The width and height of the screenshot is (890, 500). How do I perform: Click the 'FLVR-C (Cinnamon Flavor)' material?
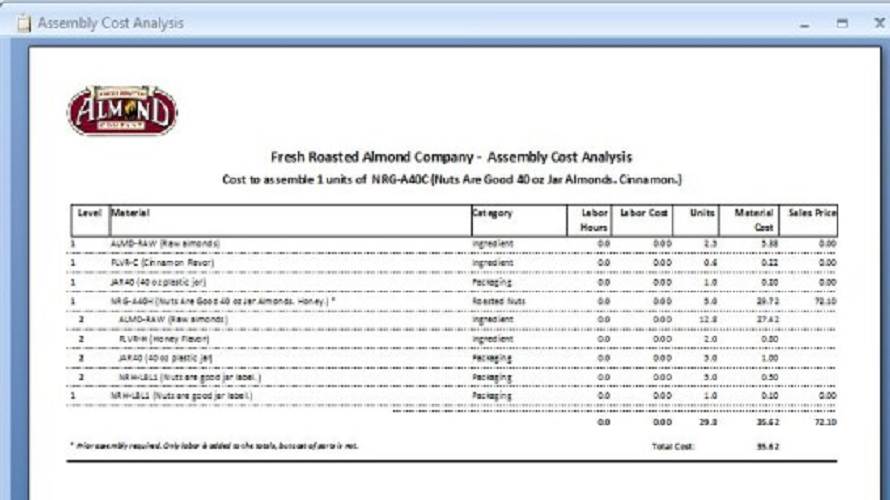(162, 263)
